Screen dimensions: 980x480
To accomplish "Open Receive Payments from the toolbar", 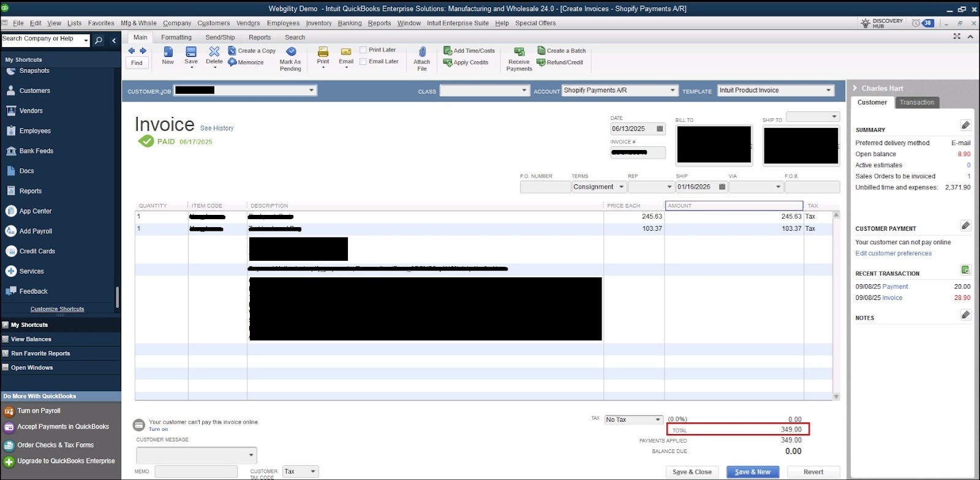I will (x=519, y=53).
